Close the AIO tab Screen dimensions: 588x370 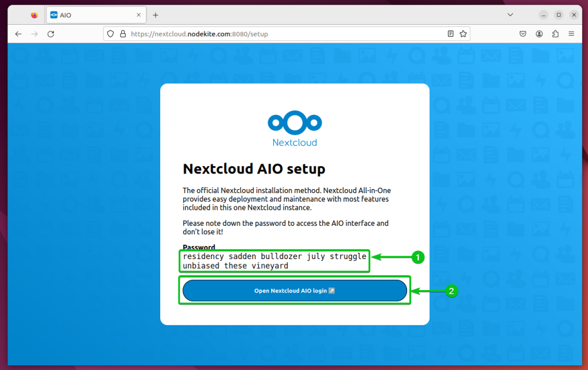(x=138, y=15)
